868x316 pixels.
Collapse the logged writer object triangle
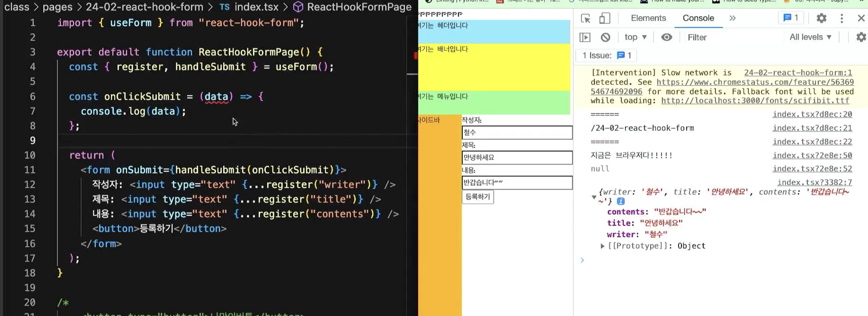coord(594,197)
